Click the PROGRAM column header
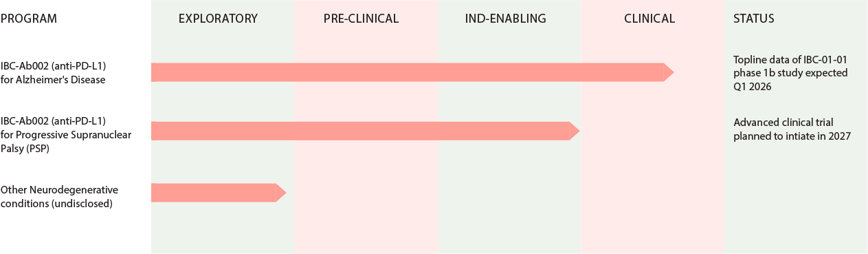The image size is (868, 254). pos(28,19)
